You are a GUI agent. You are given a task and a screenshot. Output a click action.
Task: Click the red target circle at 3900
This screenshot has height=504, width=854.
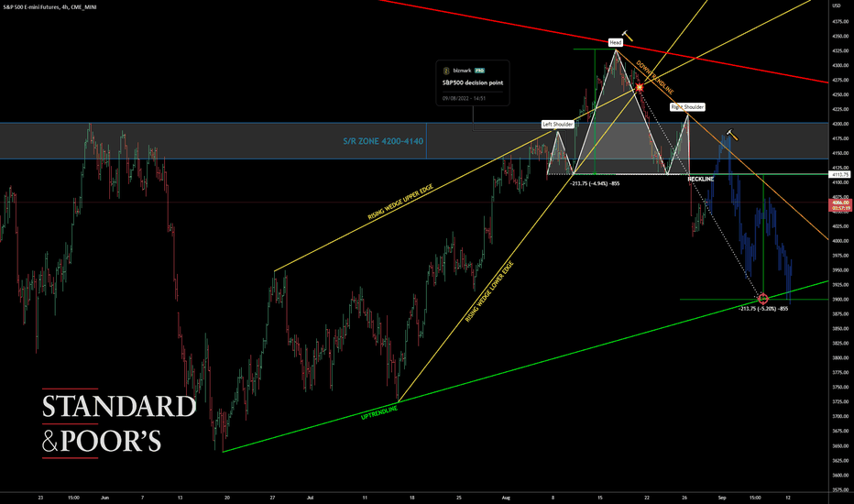pyautogui.click(x=763, y=299)
